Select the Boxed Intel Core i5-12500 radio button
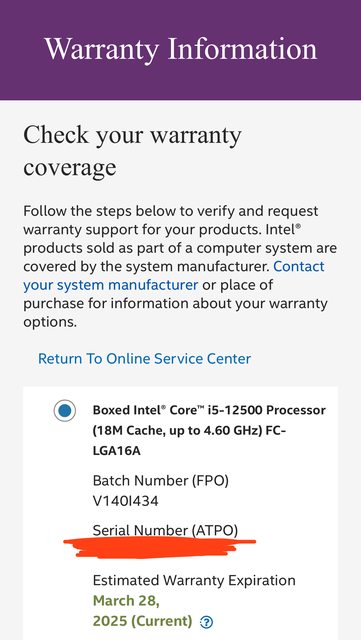This screenshot has width=361, height=640. [x=65, y=411]
